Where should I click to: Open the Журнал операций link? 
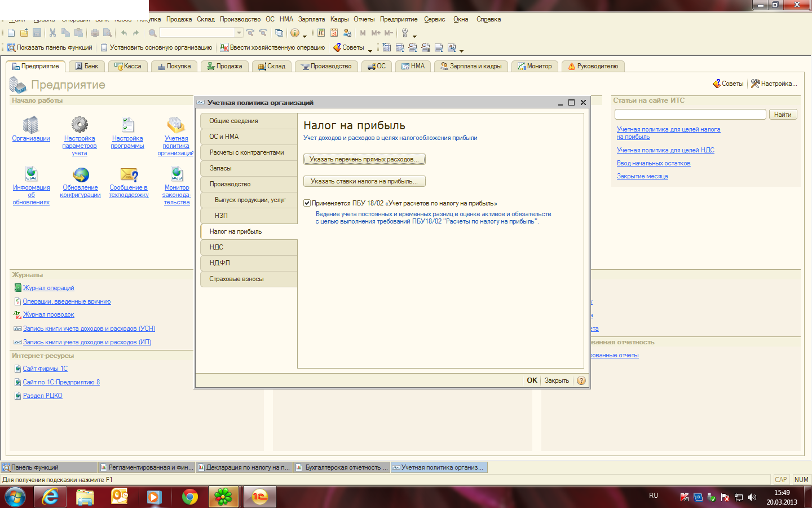point(48,288)
